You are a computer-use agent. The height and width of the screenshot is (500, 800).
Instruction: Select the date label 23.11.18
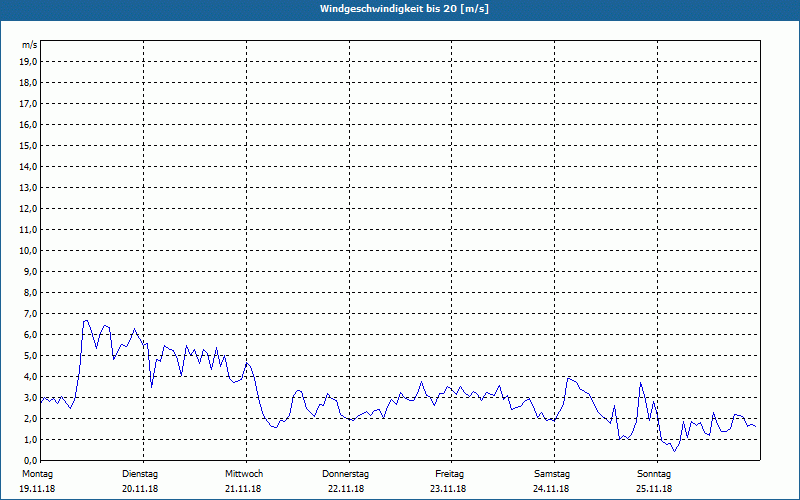click(449, 489)
